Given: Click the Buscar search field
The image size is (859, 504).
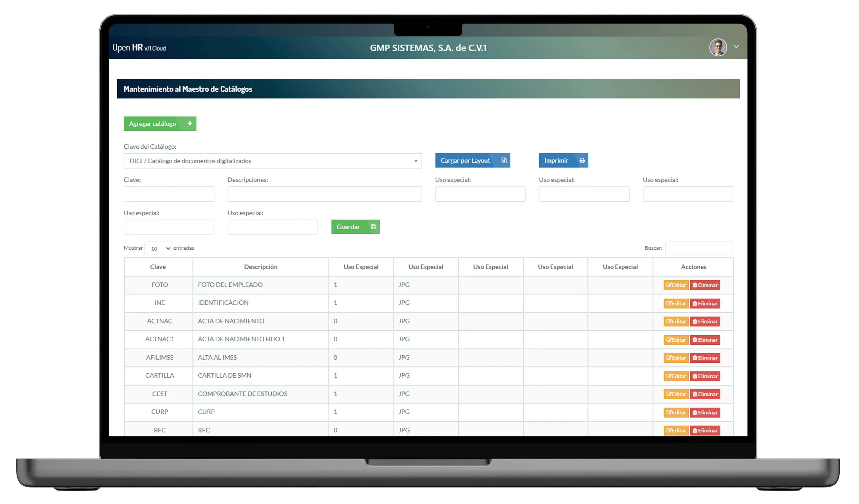Looking at the screenshot, I should 699,248.
